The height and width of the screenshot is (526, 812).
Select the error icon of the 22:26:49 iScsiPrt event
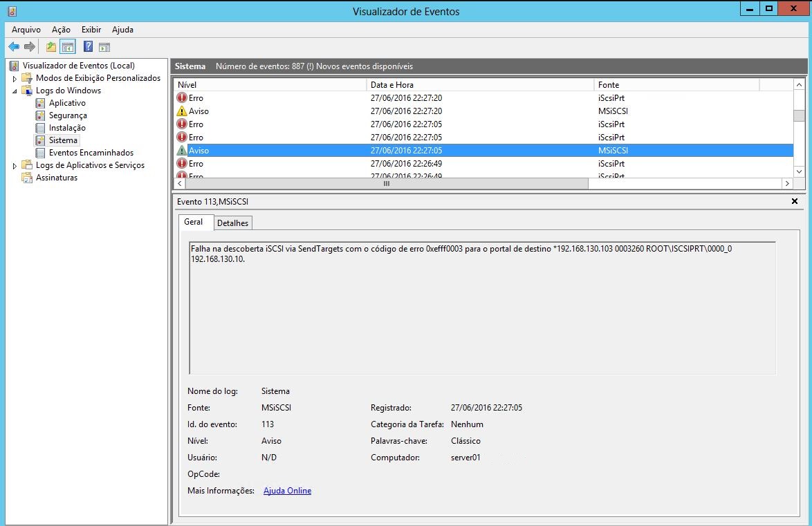[x=182, y=164]
